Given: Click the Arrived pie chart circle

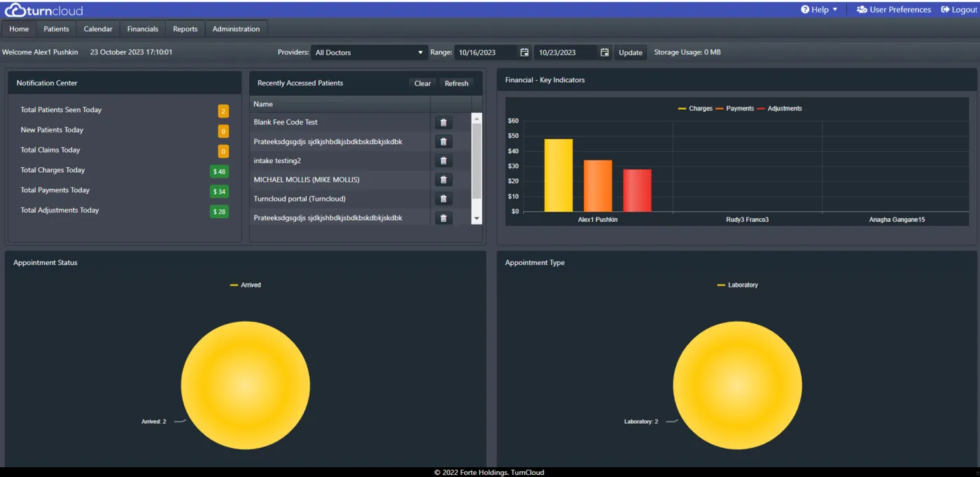Looking at the screenshot, I should pyautogui.click(x=245, y=385).
